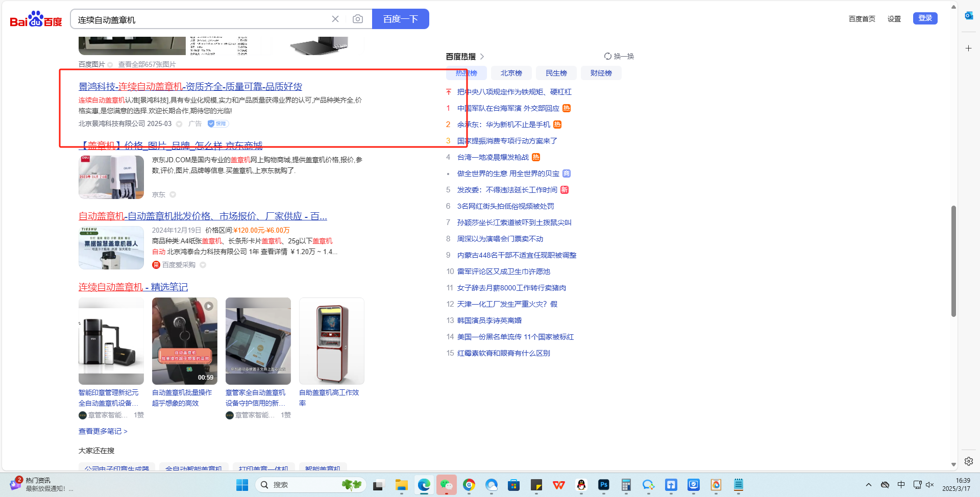Open image search via the camera icon

coord(358,19)
